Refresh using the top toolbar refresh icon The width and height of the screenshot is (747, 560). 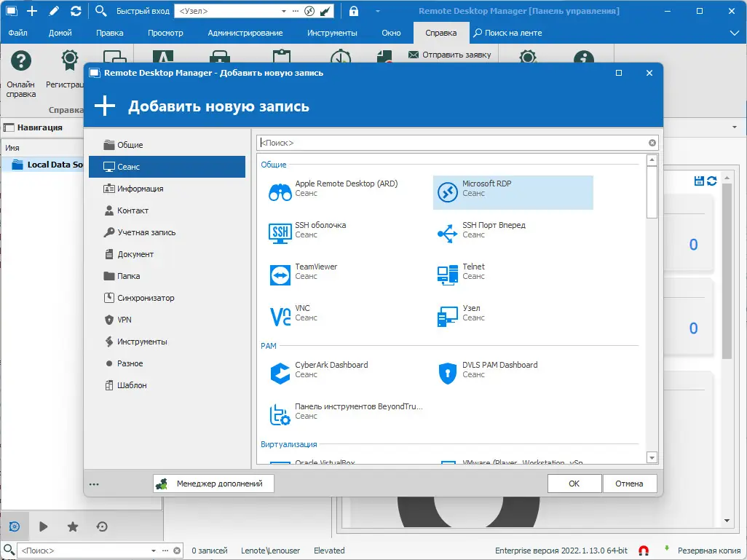pyautogui.click(x=76, y=11)
